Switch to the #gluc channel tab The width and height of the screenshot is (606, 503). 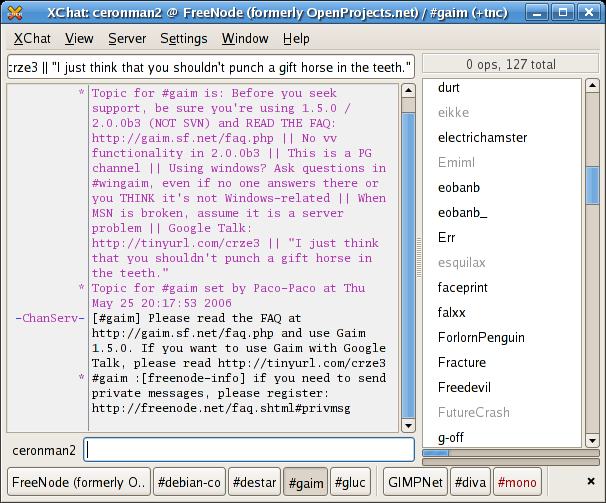350,482
